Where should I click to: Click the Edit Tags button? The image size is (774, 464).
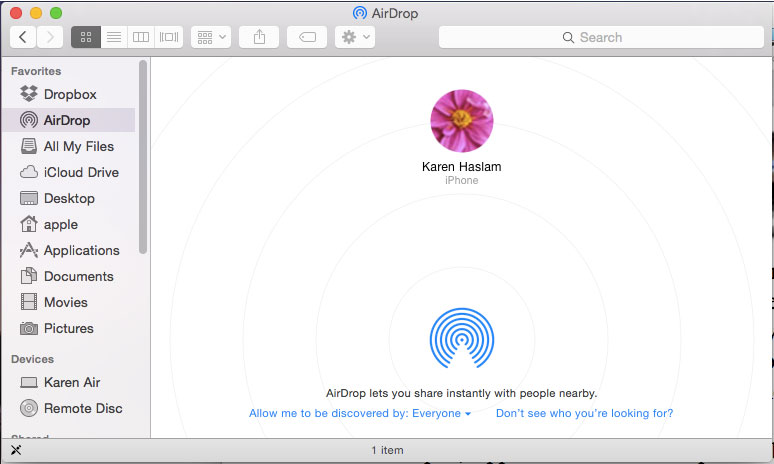coord(307,37)
